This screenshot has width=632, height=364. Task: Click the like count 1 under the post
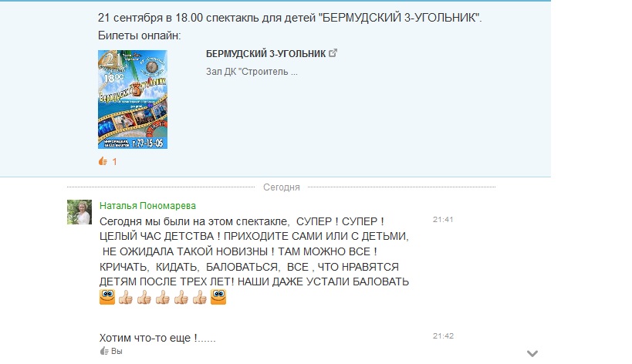point(114,162)
